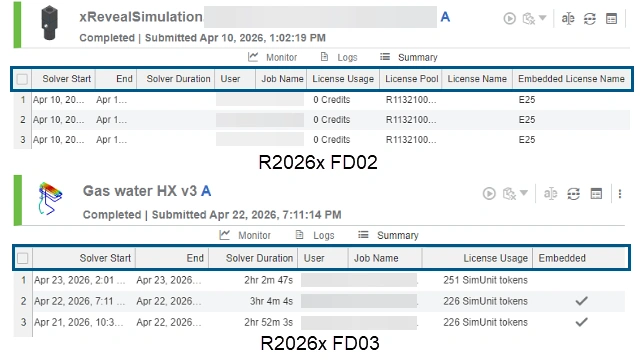Tick the select-all checkbox in the upper table

pos(22,79)
